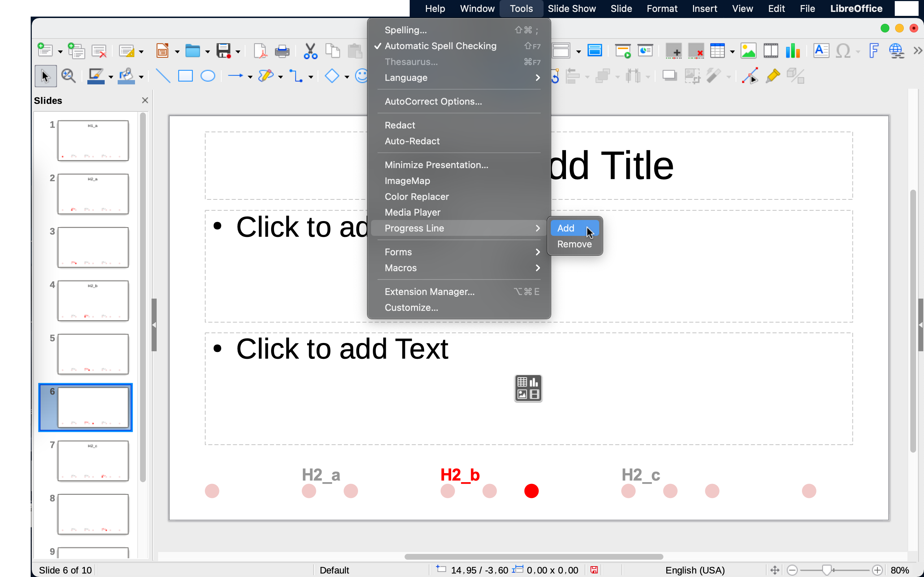Click the Insert Chart icon
The height and width of the screenshot is (577, 924).
(x=793, y=51)
